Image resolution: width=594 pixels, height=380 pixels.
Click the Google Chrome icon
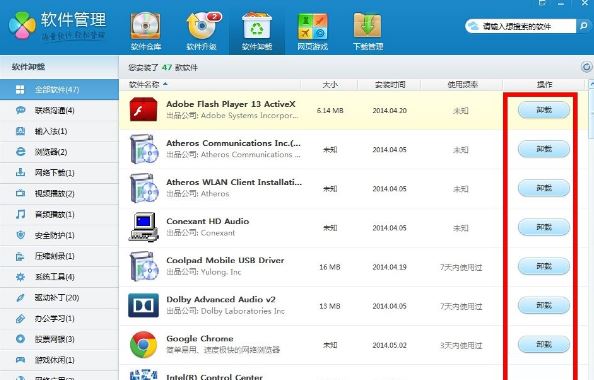143,345
